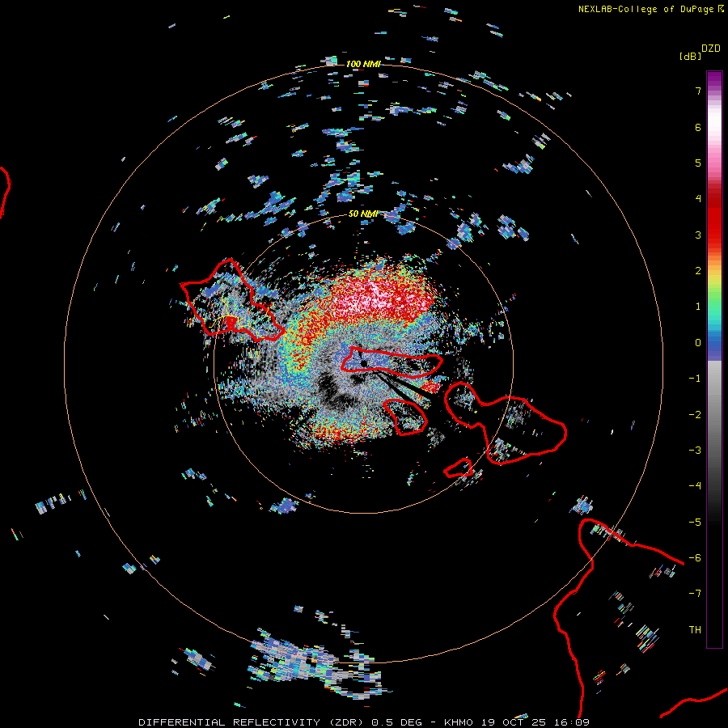Click the scale value 7
Viewport: 728px width, 728px height.
[698, 91]
